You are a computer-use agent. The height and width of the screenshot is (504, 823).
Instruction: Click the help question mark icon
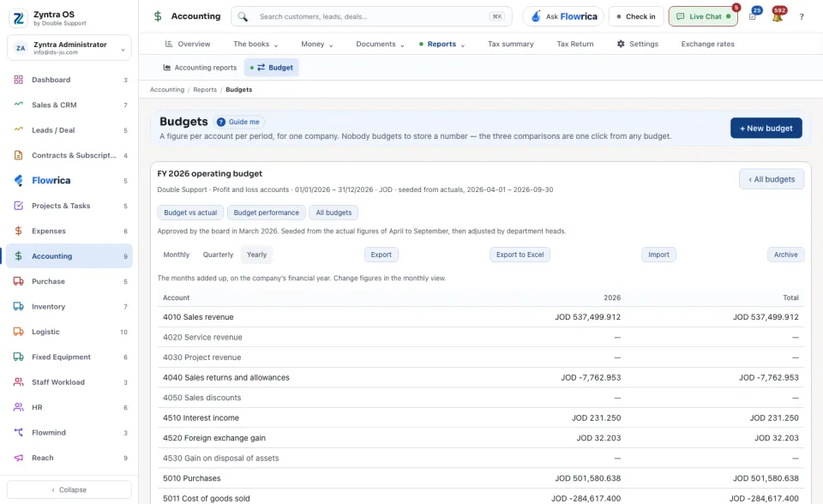802,17
